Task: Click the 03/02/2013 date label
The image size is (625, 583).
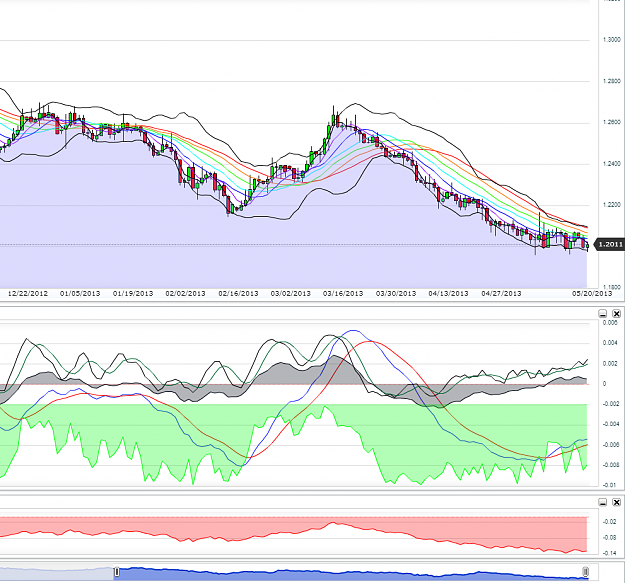Action: (x=291, y=294)
